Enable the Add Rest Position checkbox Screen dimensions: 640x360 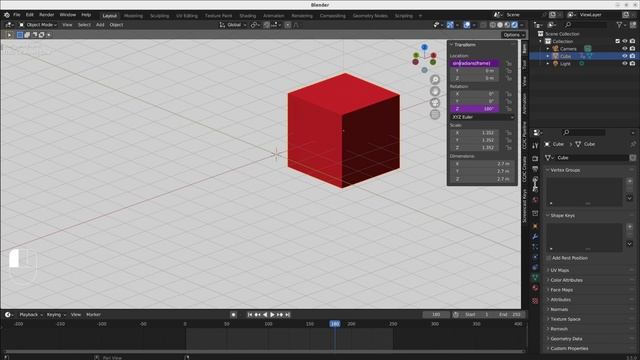[549, 258]
